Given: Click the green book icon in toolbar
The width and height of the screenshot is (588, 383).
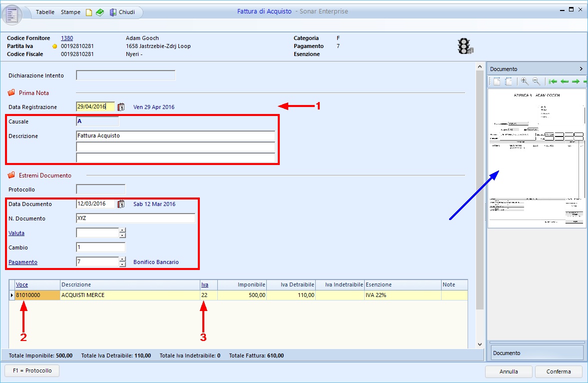Looking at the screenshot, I should (x=100, y=12).
